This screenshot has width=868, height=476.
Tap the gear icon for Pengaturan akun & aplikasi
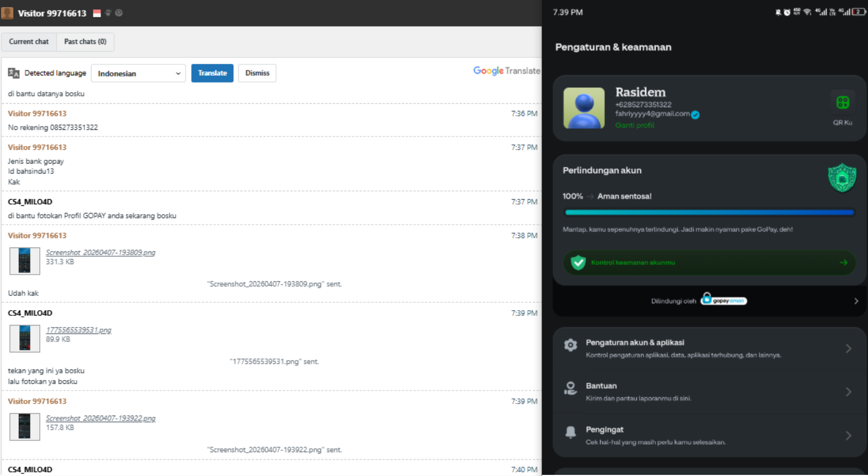(x=570, y=345)
